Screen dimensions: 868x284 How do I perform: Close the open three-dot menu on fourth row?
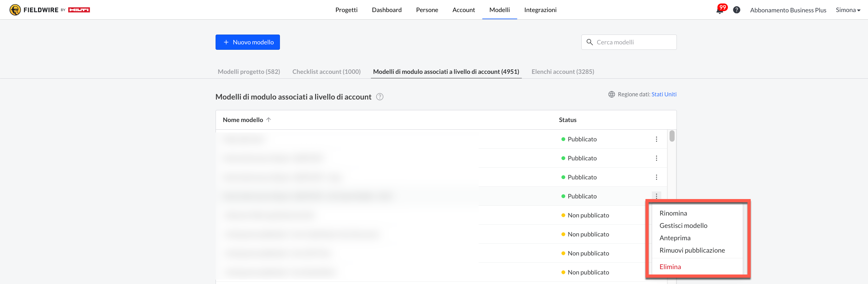point(656,196)
